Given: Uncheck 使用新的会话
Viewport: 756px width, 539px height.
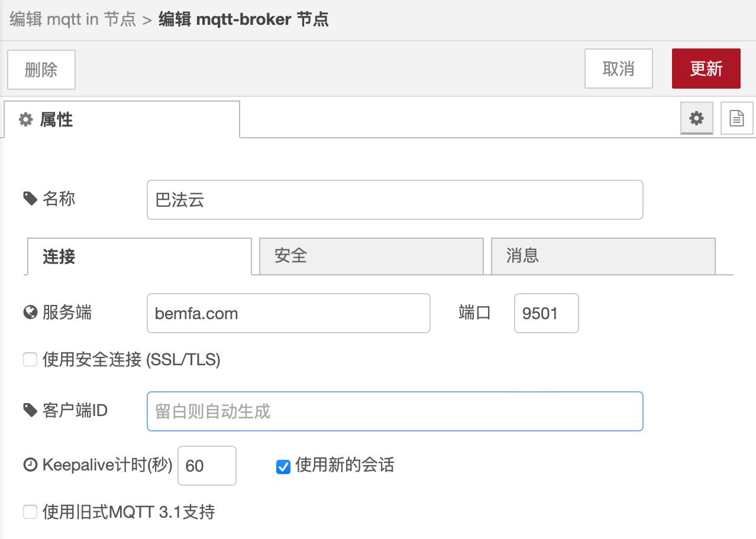Looking at the screenshot, I should [x=283, y=466].
